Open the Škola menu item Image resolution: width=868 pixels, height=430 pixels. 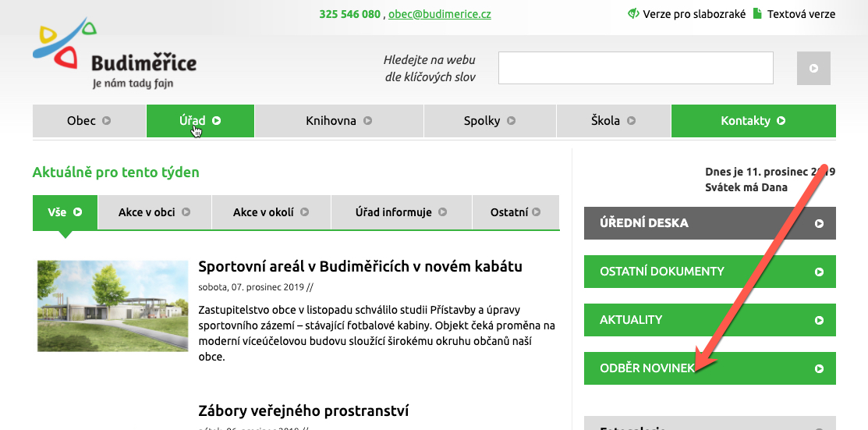(613, 121)
